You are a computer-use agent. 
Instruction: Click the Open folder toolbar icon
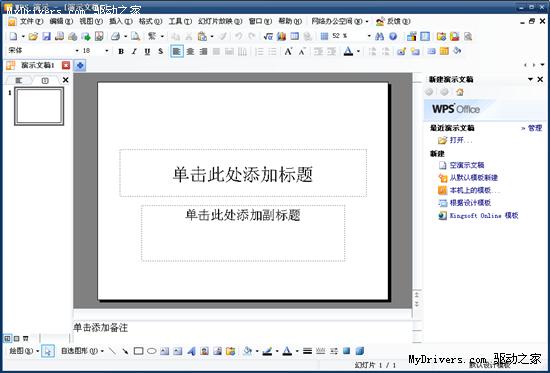pos(33,36)
